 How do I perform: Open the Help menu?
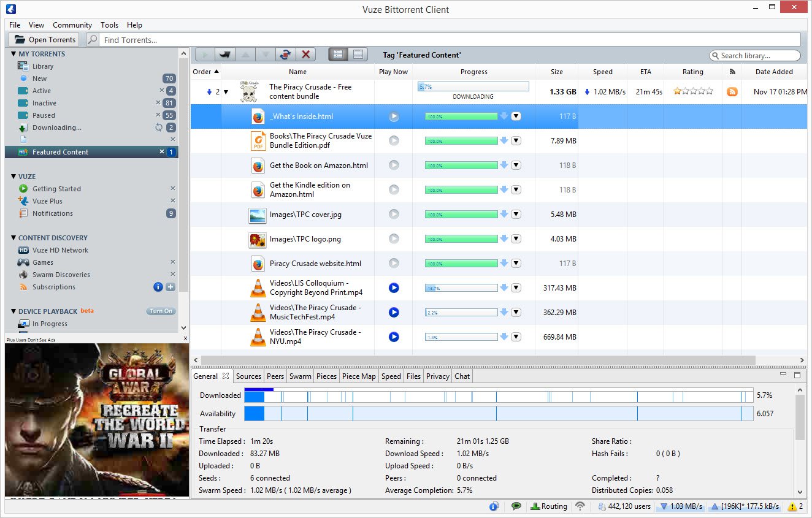pos(134,25)
